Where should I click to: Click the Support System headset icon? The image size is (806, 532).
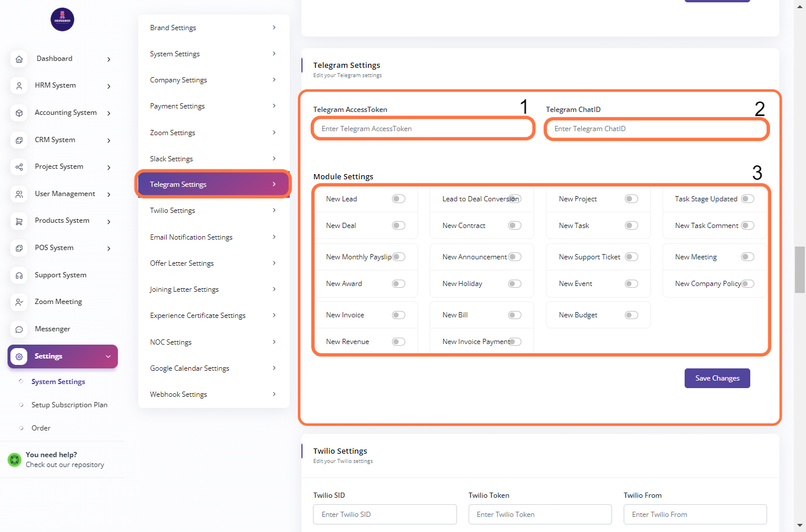point(19,276)
